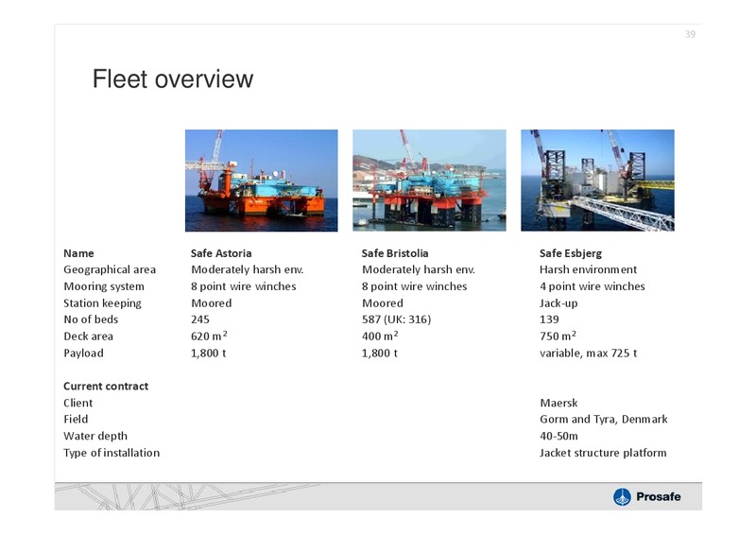
Task: Click 'Harsh environment' under Safe Esbjerg
Action: point(588,269)
